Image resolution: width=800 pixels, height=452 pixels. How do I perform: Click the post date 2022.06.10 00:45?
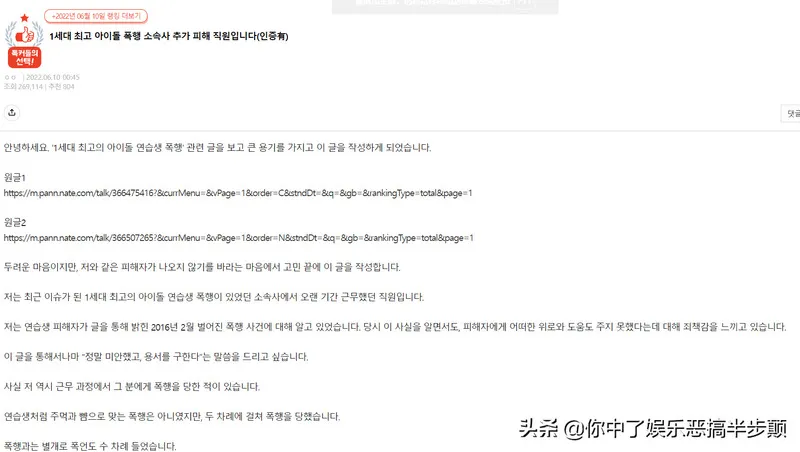[53, 78]
